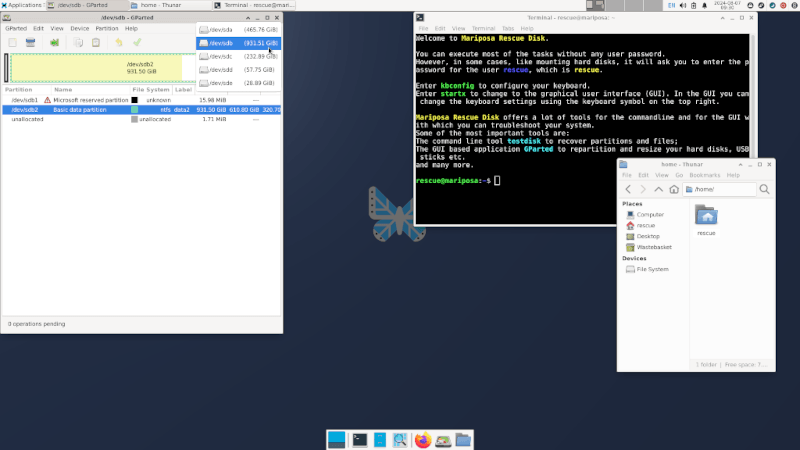Open Firefox from the bottom dock
The height and width of the screenshot is (450, 800).
421,439
